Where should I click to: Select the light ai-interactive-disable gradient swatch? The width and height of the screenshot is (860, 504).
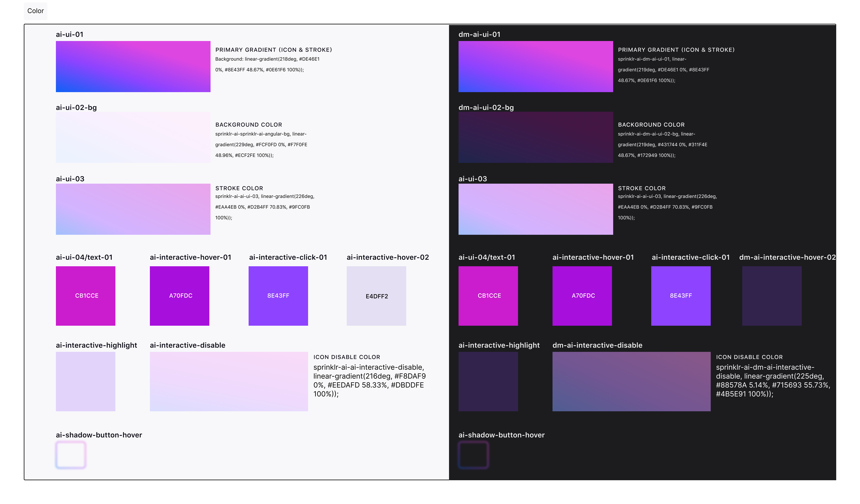point(229,381)
